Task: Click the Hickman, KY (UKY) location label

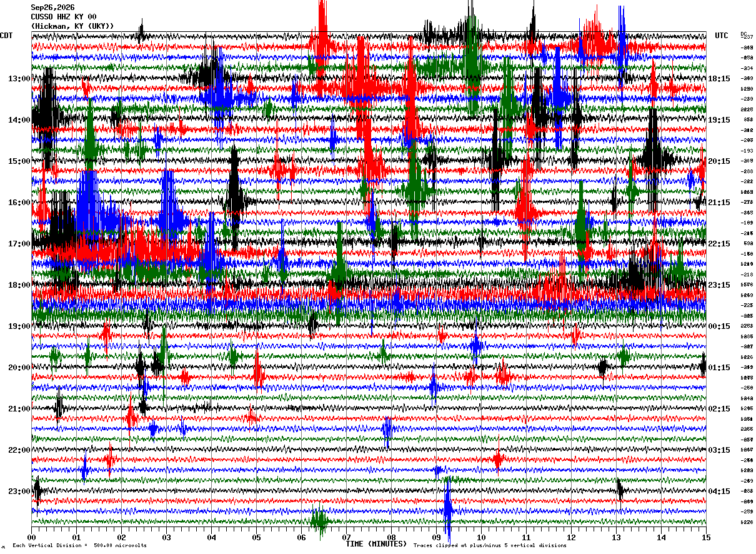Action: 72,26
